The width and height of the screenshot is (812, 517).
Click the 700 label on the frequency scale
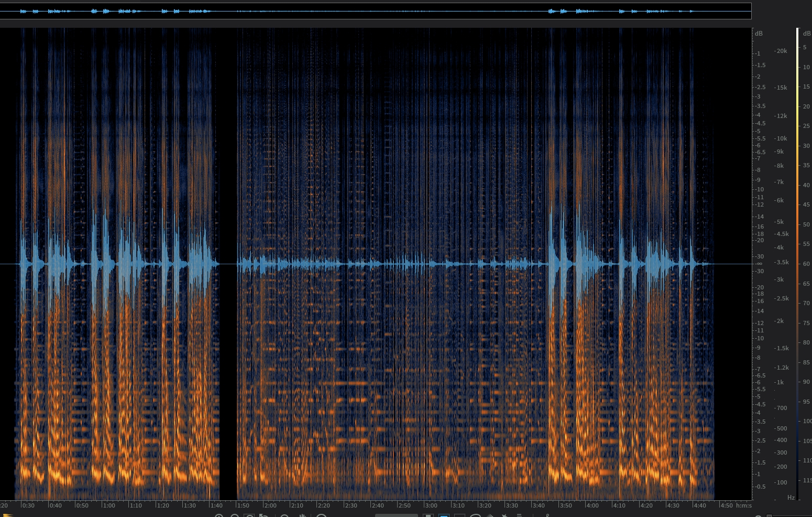pos(782,407)
